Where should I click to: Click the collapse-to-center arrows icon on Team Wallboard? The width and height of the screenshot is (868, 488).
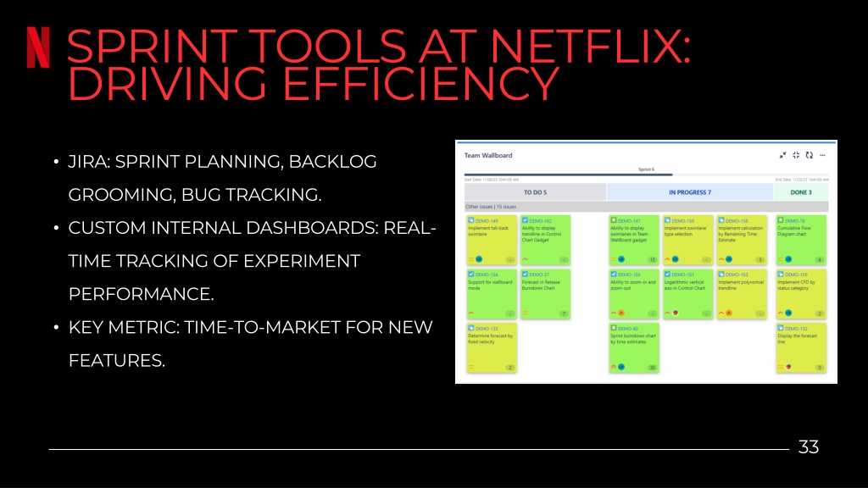coord(796,156)
